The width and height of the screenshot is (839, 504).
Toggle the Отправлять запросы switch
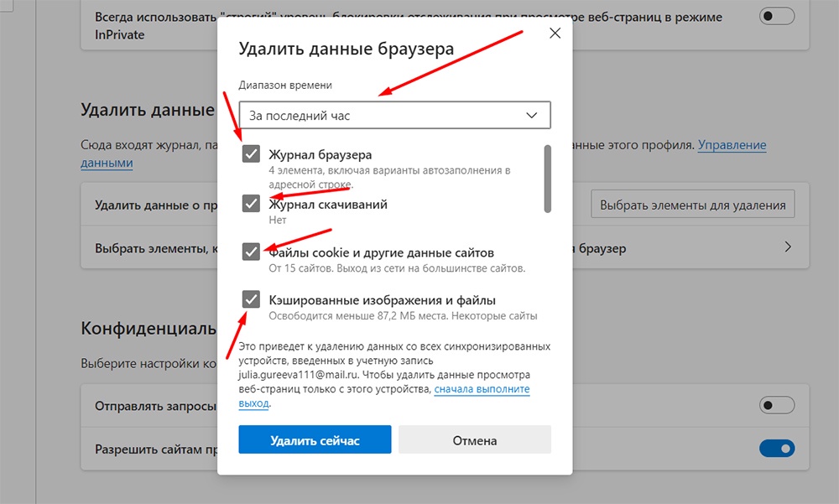pos(776,405)
